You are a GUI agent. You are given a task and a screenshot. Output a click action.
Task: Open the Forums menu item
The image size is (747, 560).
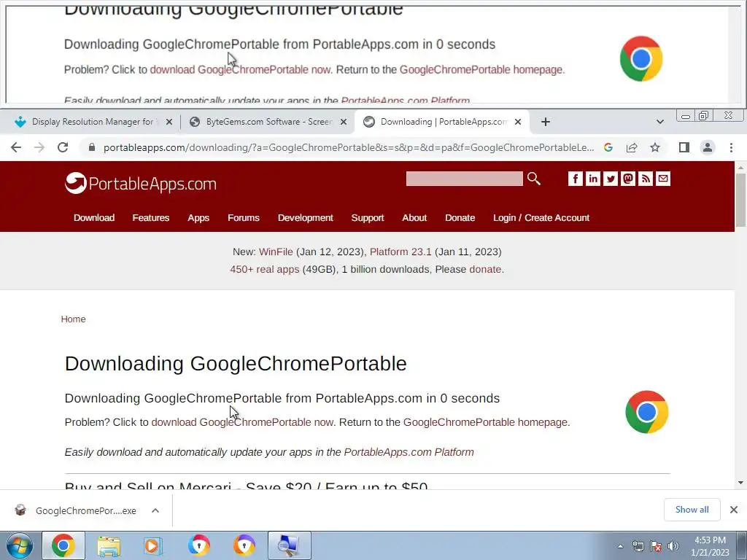(x=244, y=217)
